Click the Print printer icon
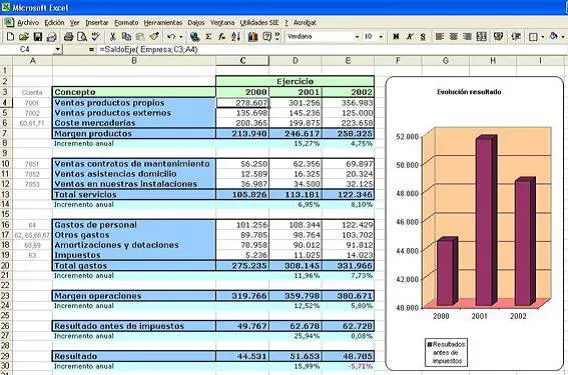 click(x=68, y=37)
